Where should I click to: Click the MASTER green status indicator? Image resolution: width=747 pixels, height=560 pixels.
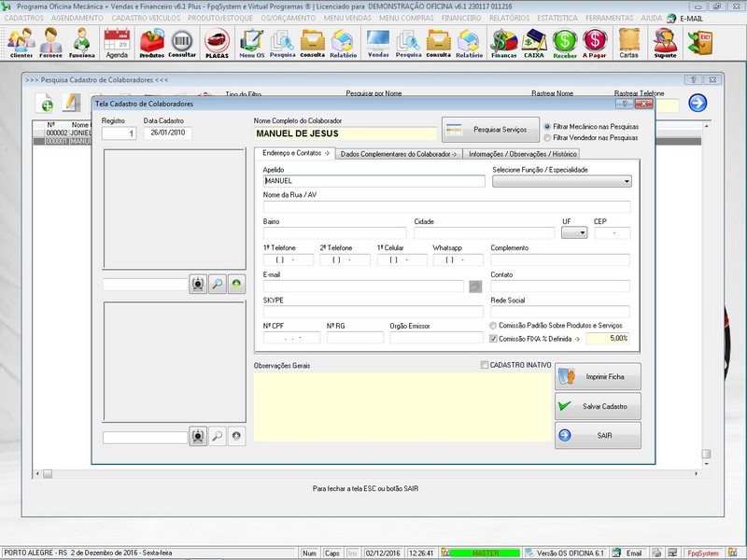tap(485, 553)
